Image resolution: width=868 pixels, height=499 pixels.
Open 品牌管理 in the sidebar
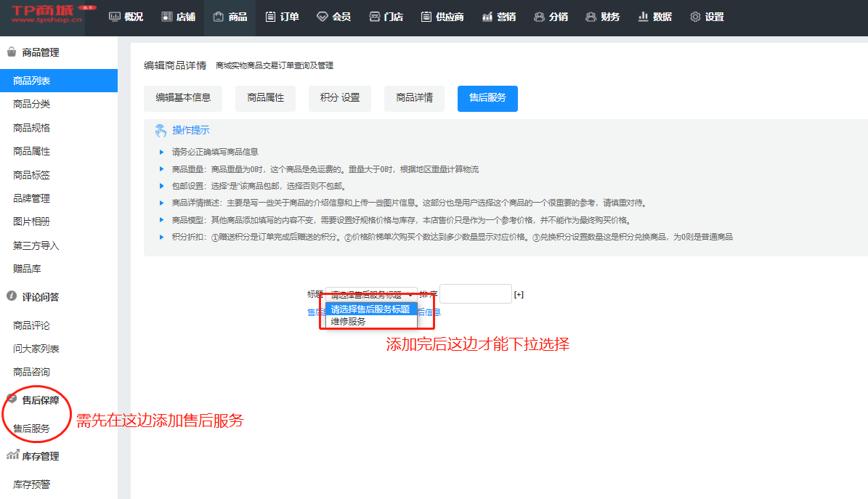click(x=32, y=198)
